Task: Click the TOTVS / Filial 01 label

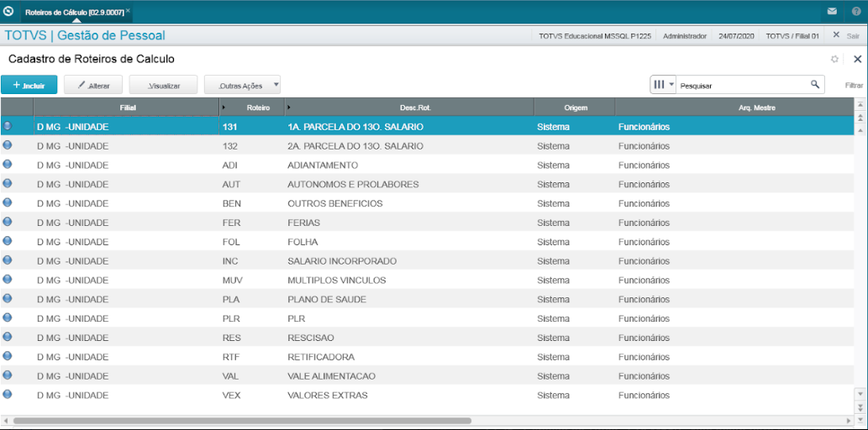Action: [x=792, y=35]
